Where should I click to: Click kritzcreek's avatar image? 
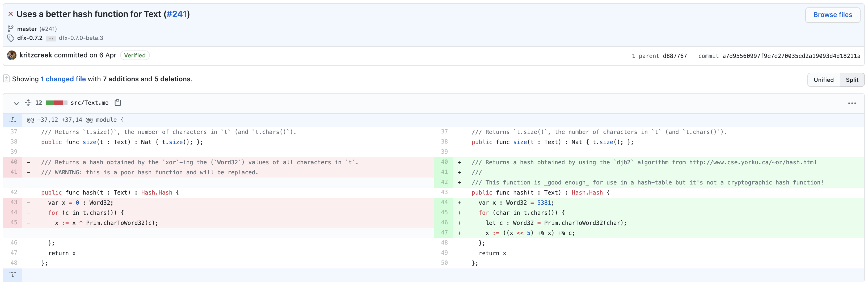point(12,55)
